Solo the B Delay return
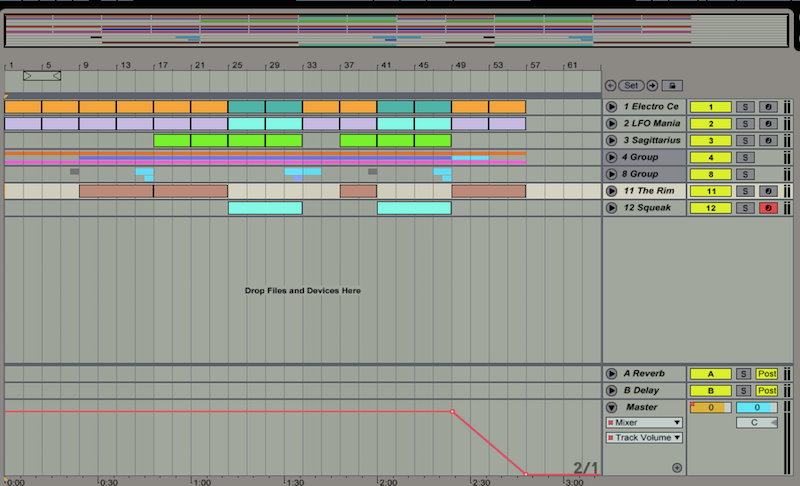Viewport: 800px width, 486px height. tap(743, 391)
